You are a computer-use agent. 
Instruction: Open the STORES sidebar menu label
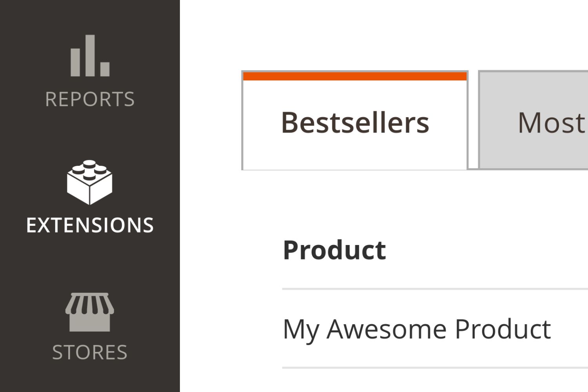[x=90, y=352]
